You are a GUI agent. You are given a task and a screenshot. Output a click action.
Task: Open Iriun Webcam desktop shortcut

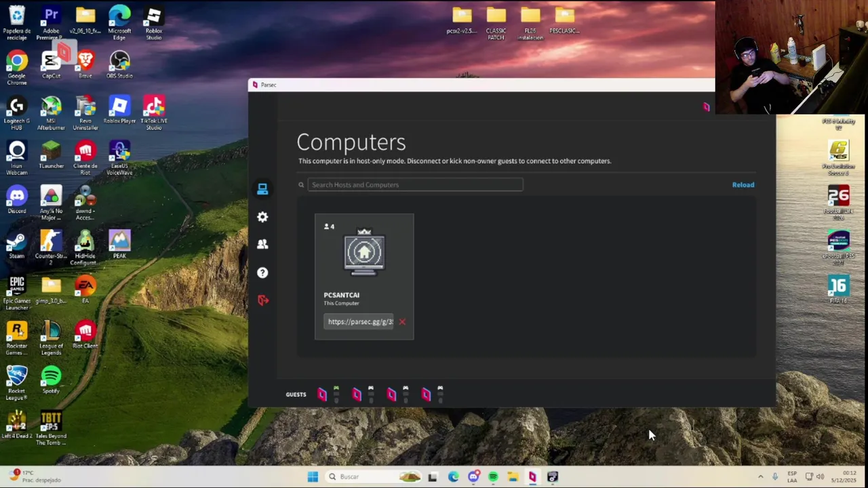point(17,158)
